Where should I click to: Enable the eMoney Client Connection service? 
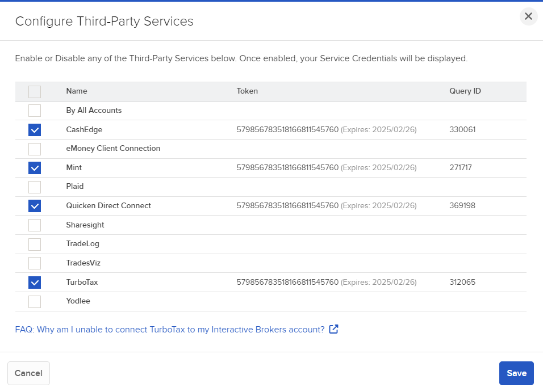34,149
